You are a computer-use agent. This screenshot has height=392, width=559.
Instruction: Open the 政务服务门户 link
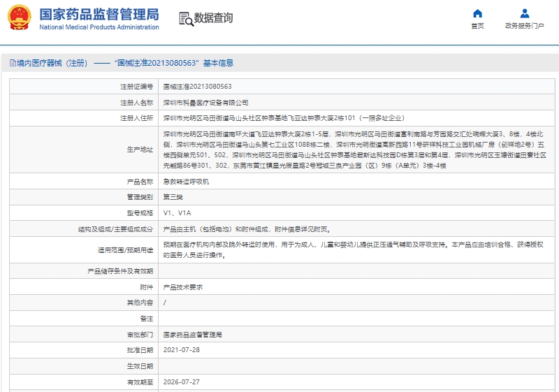[x=525, y=26]
